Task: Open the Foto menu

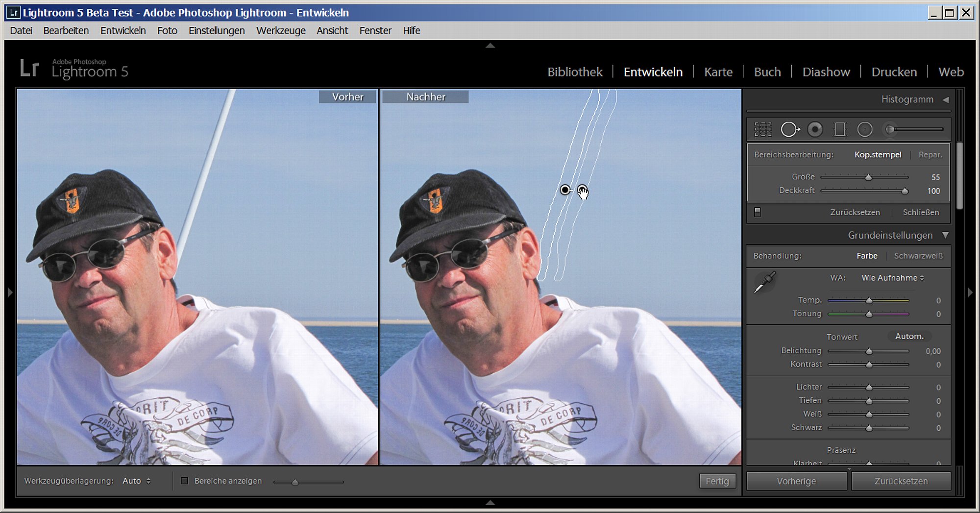Action: click(x=167, y=31)
